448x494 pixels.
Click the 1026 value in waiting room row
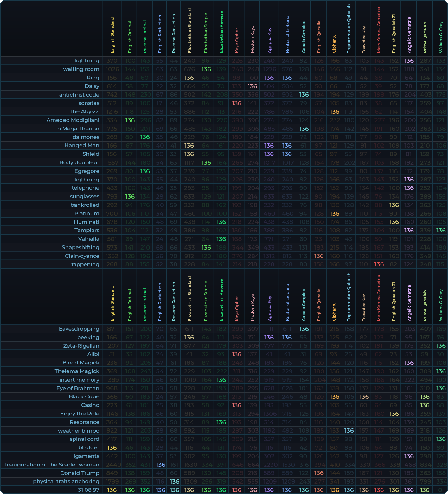point(112,69)
